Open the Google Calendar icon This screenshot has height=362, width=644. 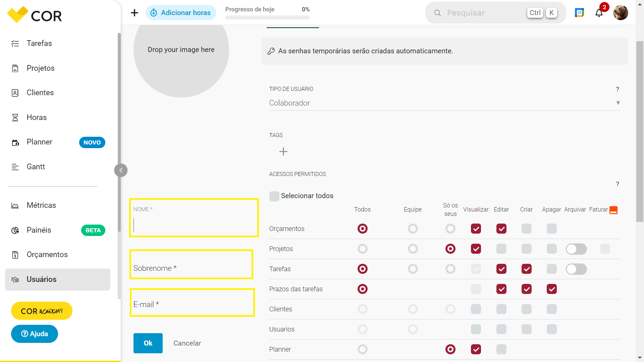click(x=579, y=13)
